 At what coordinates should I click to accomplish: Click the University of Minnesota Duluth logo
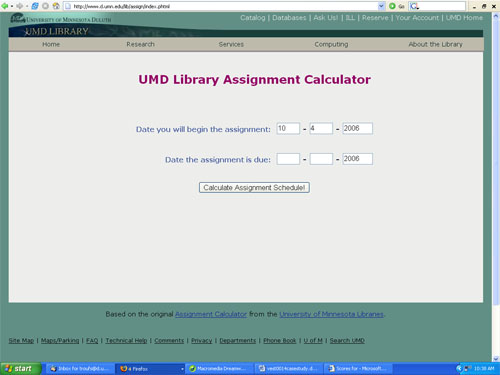coord(61,19)
